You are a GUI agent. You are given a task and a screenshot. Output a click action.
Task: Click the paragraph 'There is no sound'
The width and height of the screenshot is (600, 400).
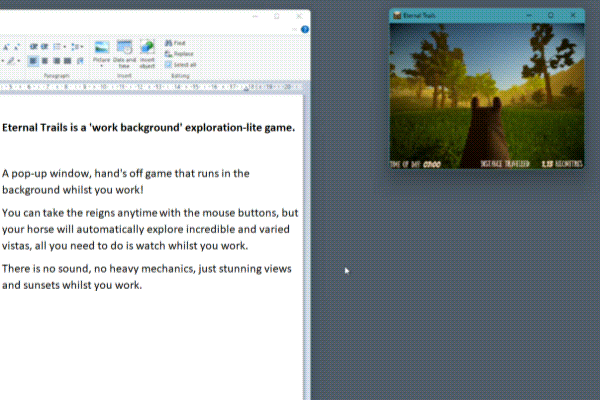(147, 277)
